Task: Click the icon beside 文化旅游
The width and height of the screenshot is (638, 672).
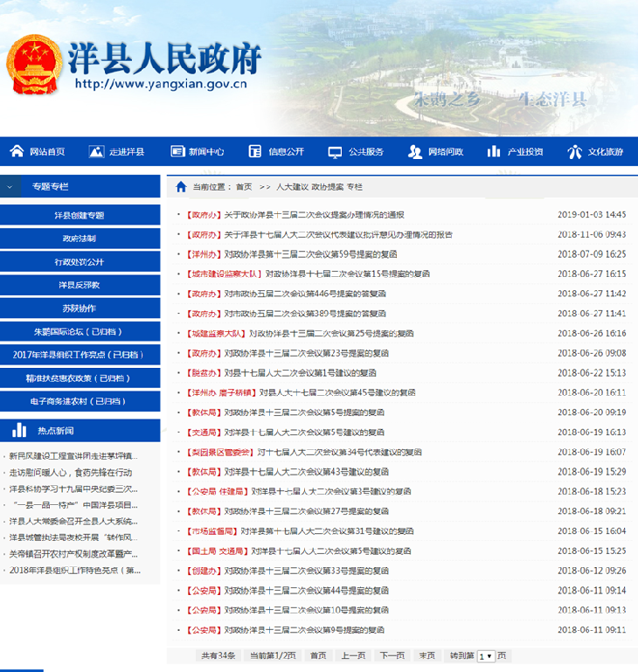Action: 574,151
